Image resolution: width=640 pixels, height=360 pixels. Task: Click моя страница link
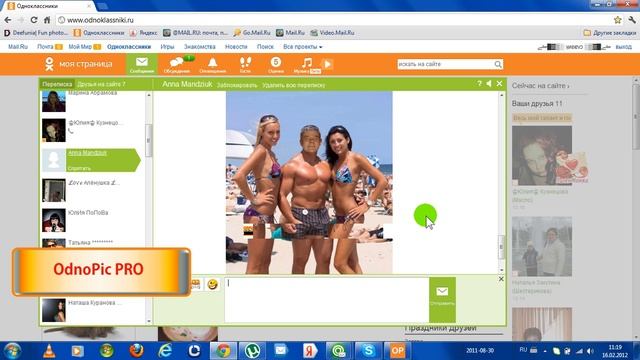click(85, 64)
